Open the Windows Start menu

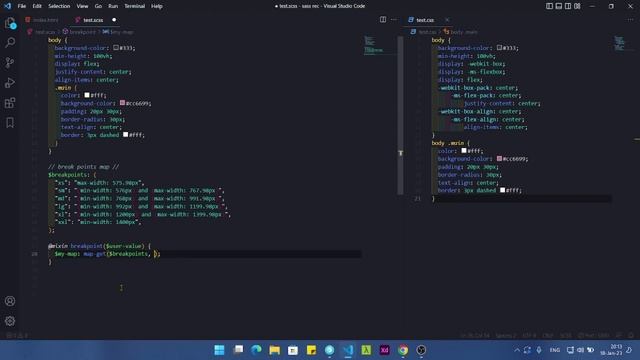pos(219,350)
